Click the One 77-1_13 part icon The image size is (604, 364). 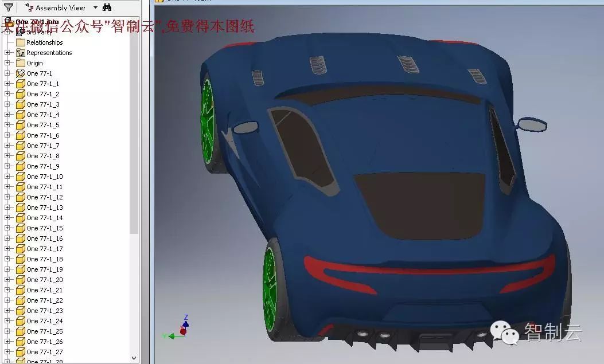pos(21,208)
